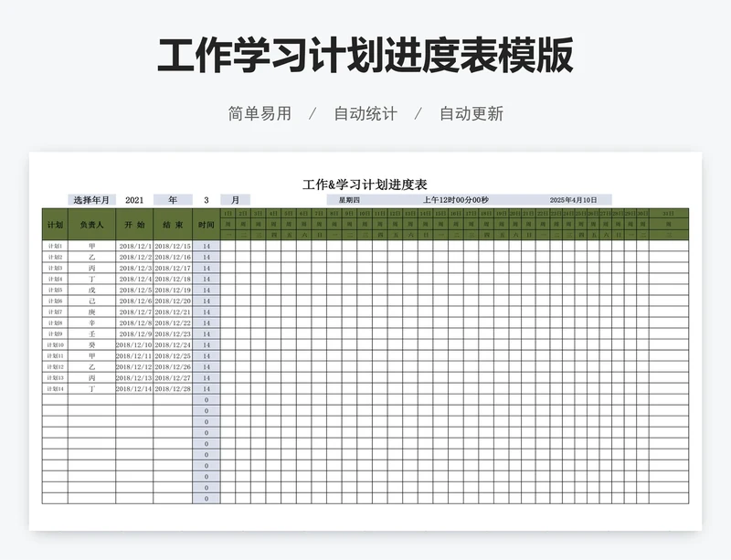Image resolution: width=731 pixels, height=560 pixels.
Task: Select the '计划1' row label
Action: click(x=55, y=246)
